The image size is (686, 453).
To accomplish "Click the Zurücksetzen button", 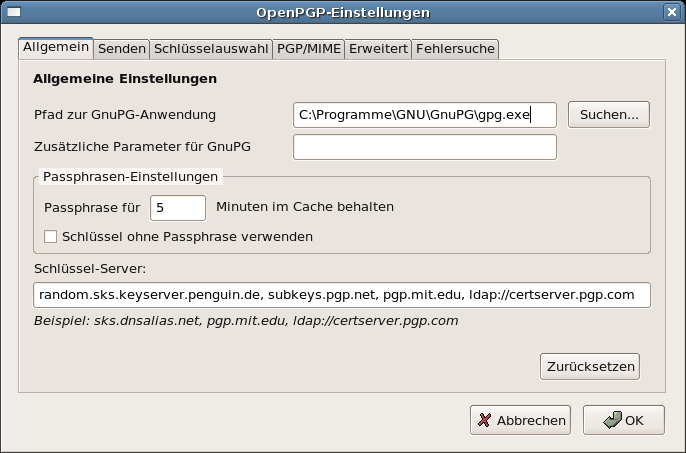I will (590, 366).
